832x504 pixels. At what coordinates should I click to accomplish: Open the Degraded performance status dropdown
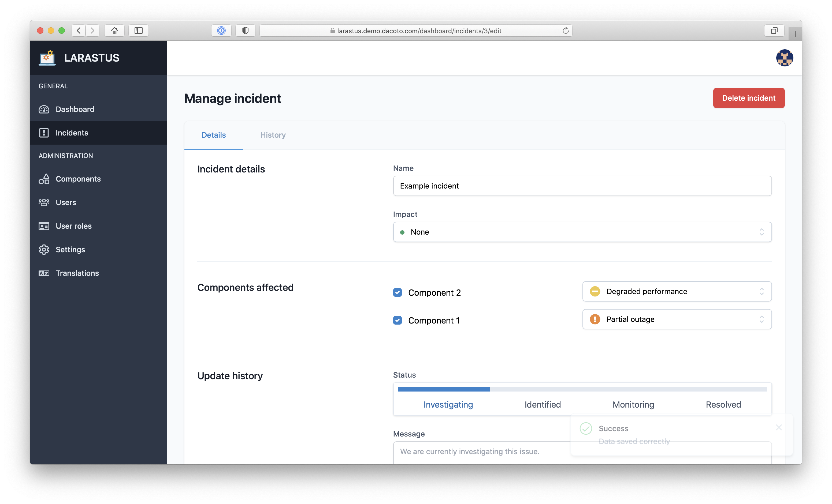tap(676, 291)
